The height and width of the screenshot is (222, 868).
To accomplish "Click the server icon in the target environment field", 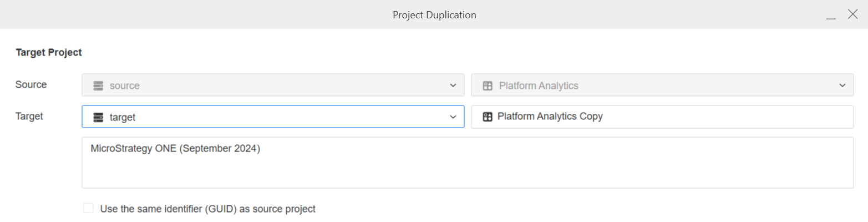I will coord(99,117).
